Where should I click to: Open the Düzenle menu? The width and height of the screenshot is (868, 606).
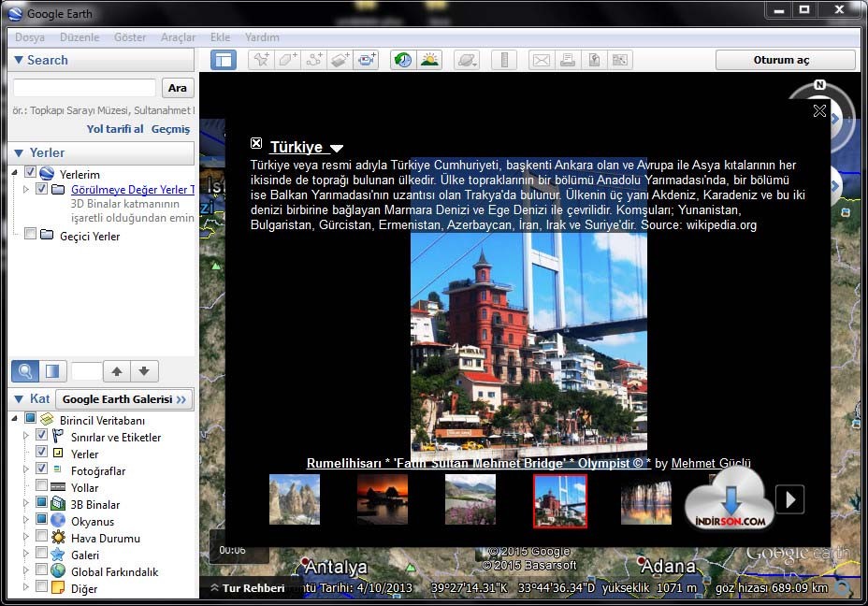(80, 37)
